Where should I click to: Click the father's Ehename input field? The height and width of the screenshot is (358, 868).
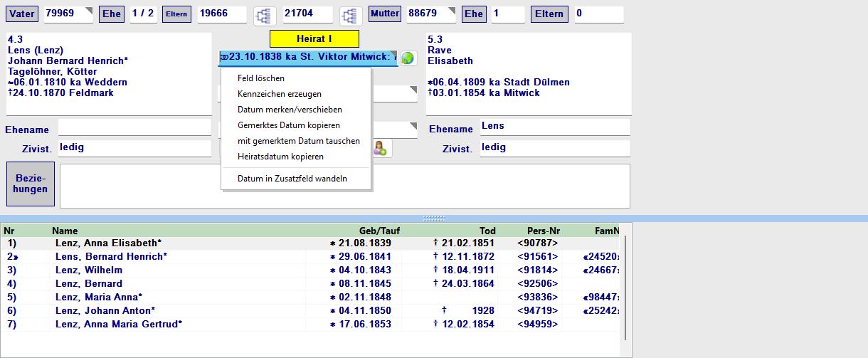pos(134,127)
